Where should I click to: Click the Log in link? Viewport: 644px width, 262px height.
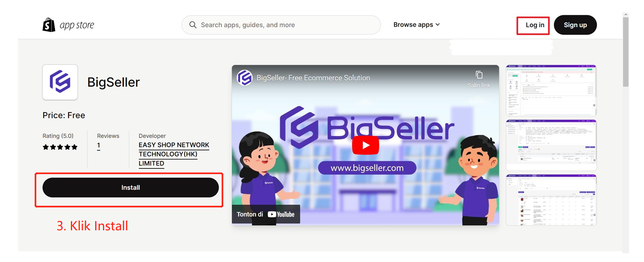click(535, 25)
